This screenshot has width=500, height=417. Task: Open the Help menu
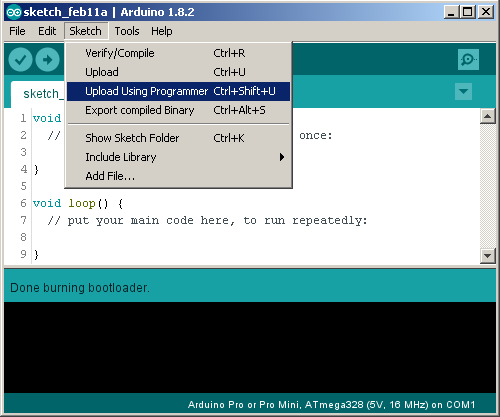pyautogui.click(x=162, y=31)
